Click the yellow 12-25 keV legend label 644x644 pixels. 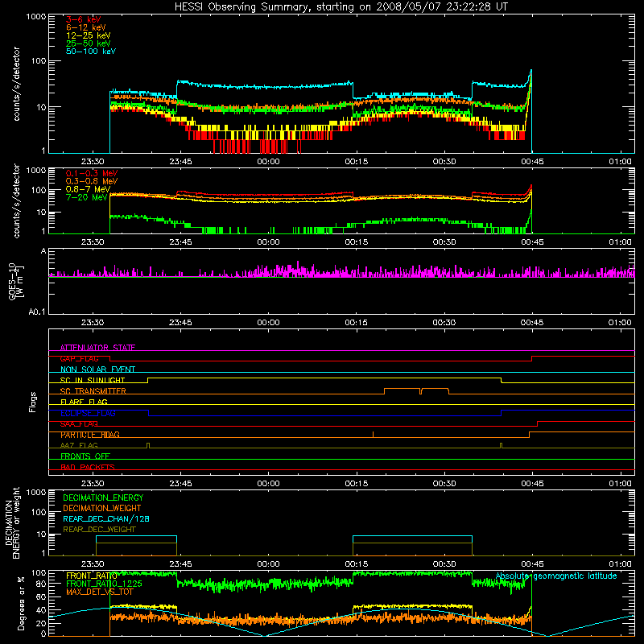coord(89,35)
